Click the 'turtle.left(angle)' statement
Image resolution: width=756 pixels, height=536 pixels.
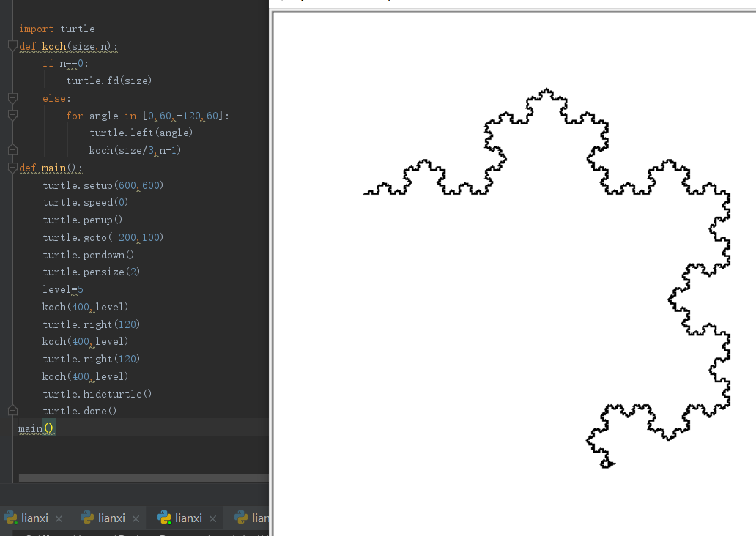[141, 133]
